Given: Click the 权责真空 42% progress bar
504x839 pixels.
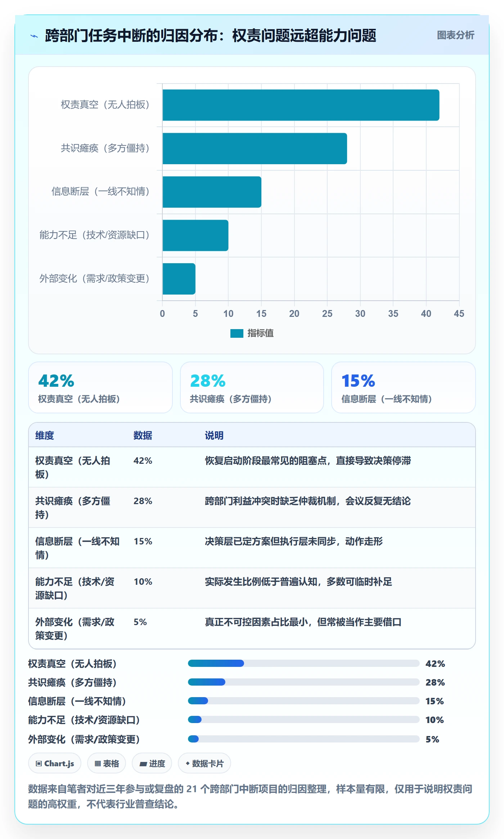Looking at the screenshot, I should click(304, 663).
